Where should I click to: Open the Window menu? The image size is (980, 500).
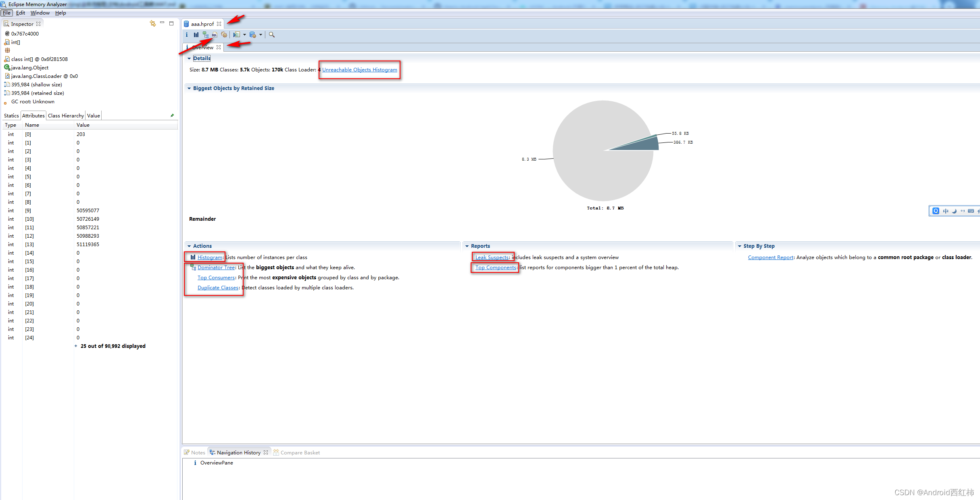(x=40, y=13)
